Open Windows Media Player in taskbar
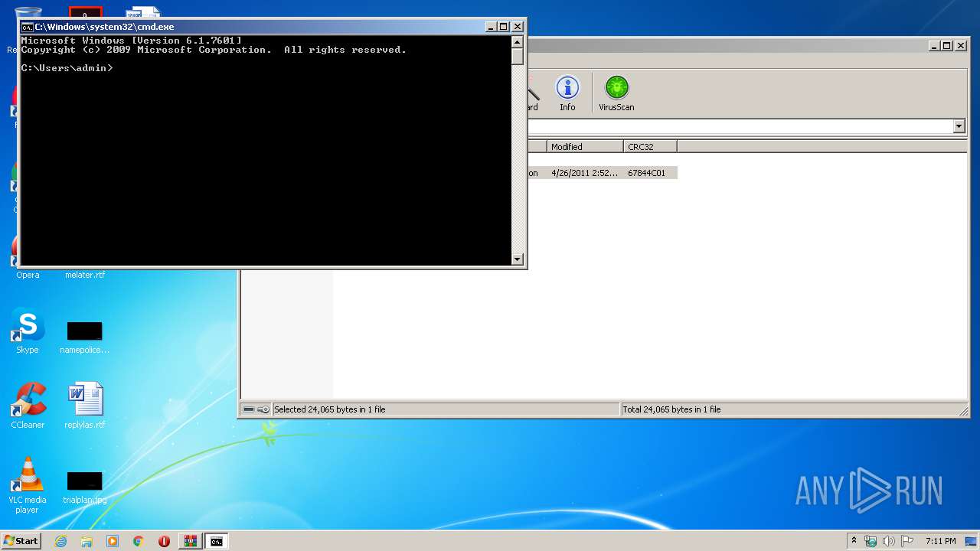This screenshot has width=980, height=551. point(113,541)
